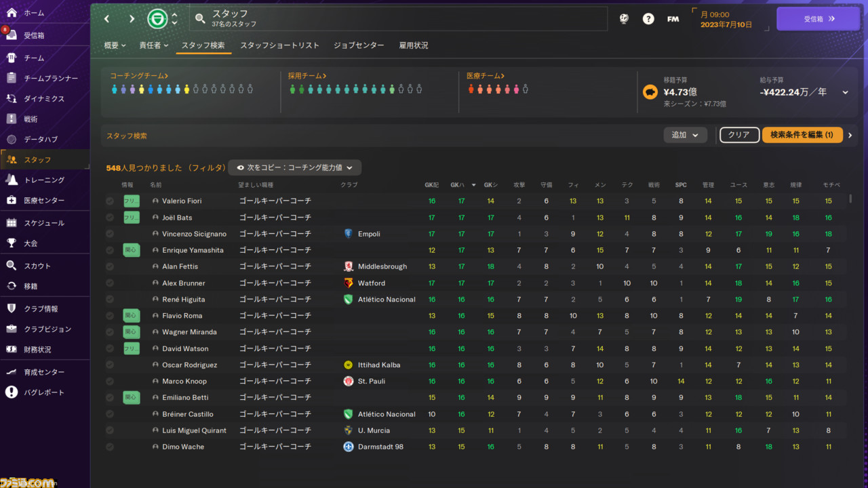Click the green club badge icon
This screenshot has height=488, width=868.
[157, 19]
